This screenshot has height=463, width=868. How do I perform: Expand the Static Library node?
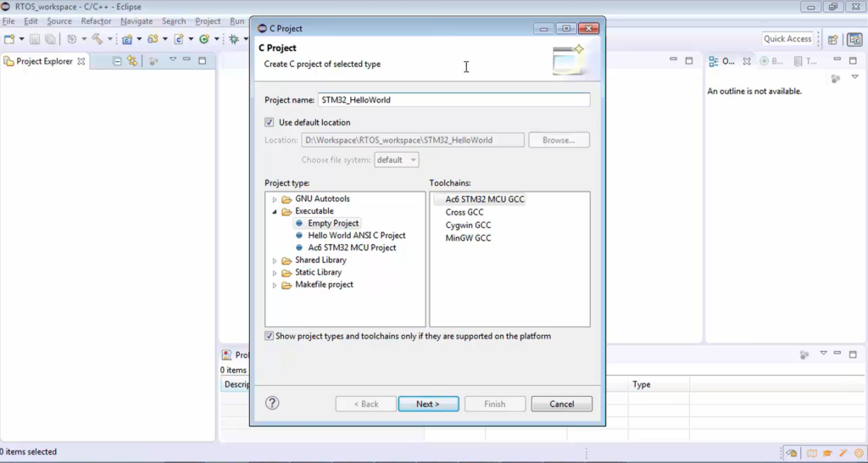click(x=275, y=272)
